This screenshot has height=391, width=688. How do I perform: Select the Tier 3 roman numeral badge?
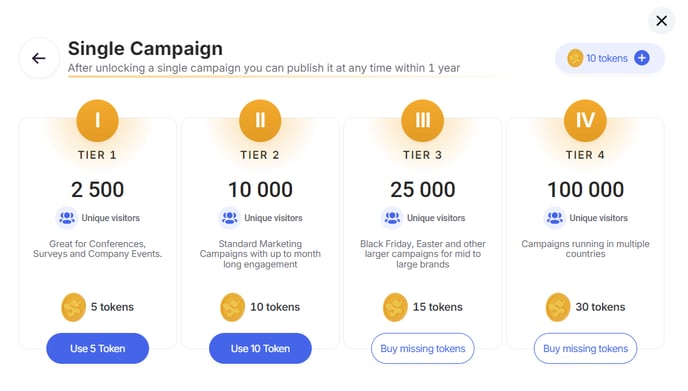point(423,120)
